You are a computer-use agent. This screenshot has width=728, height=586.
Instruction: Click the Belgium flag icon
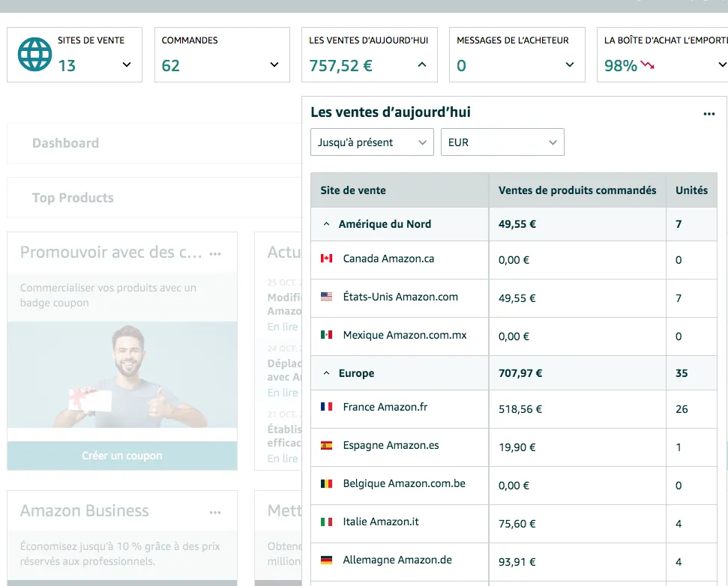coord(326,483)
